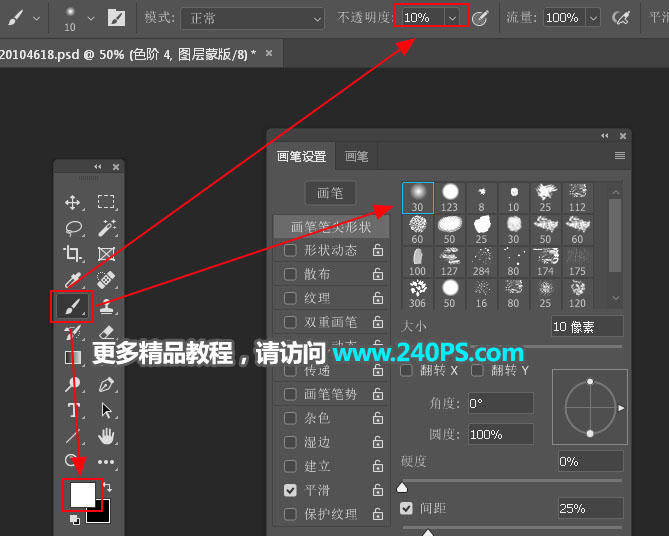Select the Hand tool
669x536 pixels.
106,436
